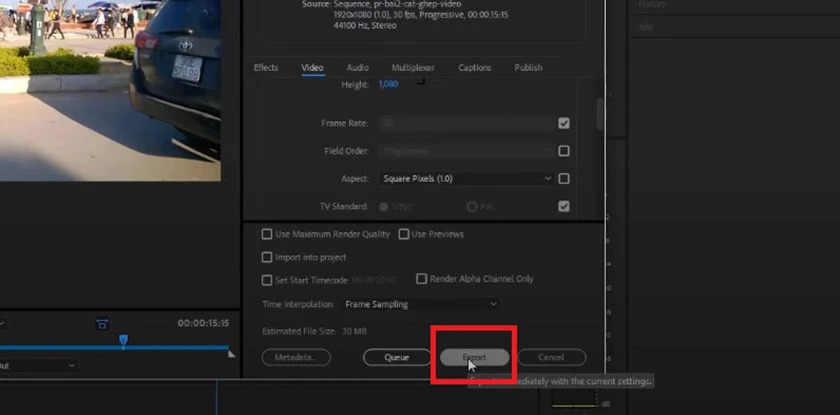This screenshot has width=840, height=415.
Task: Click the Cancel button
Action: (551, 357)
